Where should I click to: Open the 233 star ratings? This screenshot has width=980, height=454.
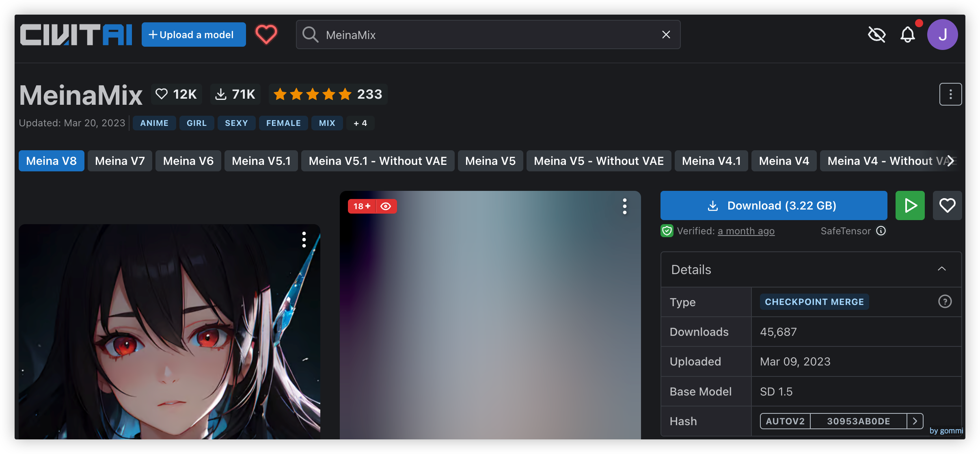[328, 94]
